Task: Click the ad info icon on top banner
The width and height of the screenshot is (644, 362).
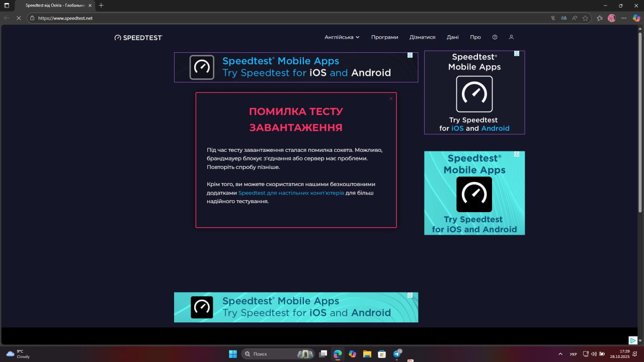Action: 410,55
